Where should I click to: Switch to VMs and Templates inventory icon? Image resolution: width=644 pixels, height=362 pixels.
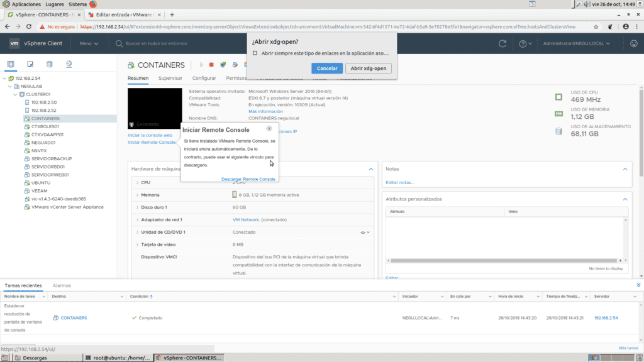(x=29, y=64)
